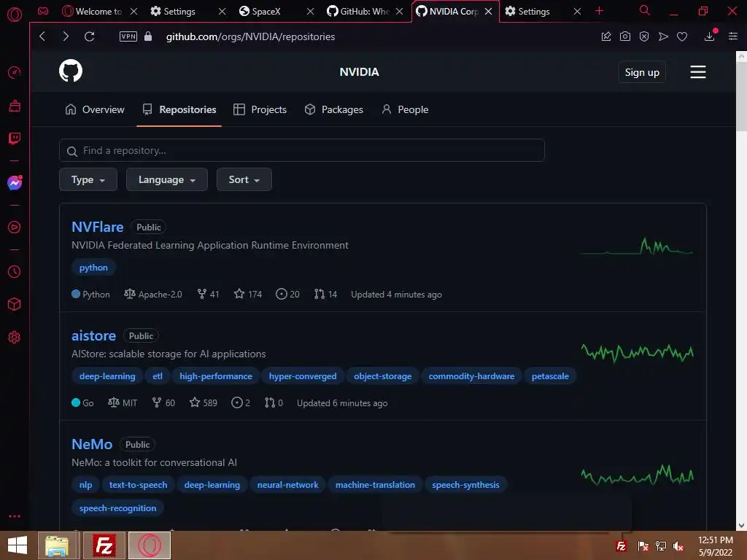Click the object-storage topic tag

(382, 376)
